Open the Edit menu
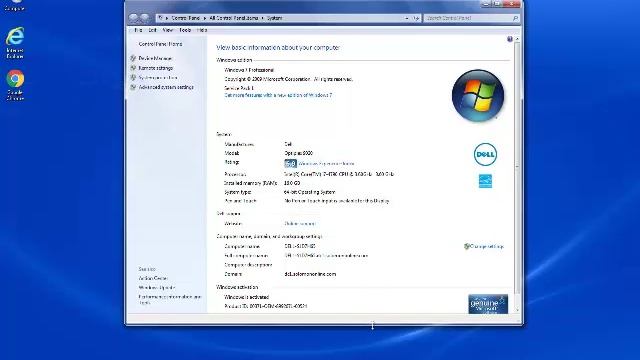The height and width of the screenshot is (360, 640). coord(152,30)
